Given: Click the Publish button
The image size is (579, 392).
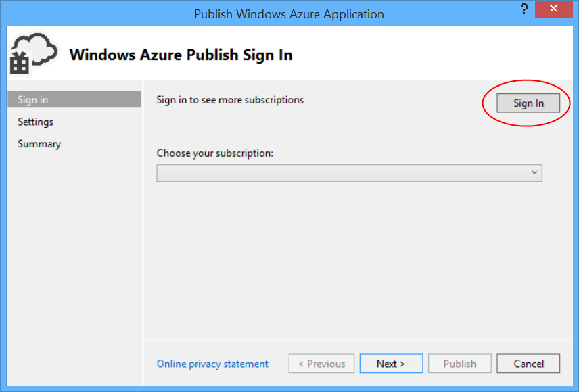Looking at the screenshot, I should pos(459,363).
